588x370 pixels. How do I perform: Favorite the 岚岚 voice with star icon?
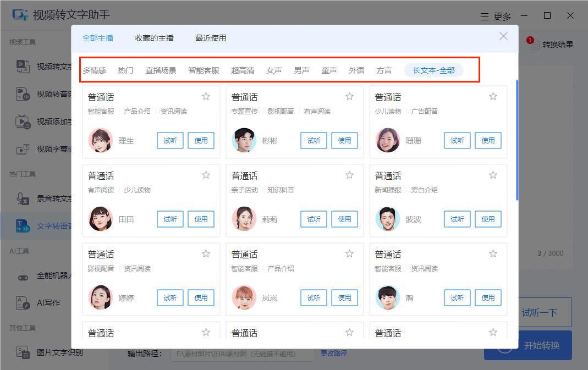[349, 254]
